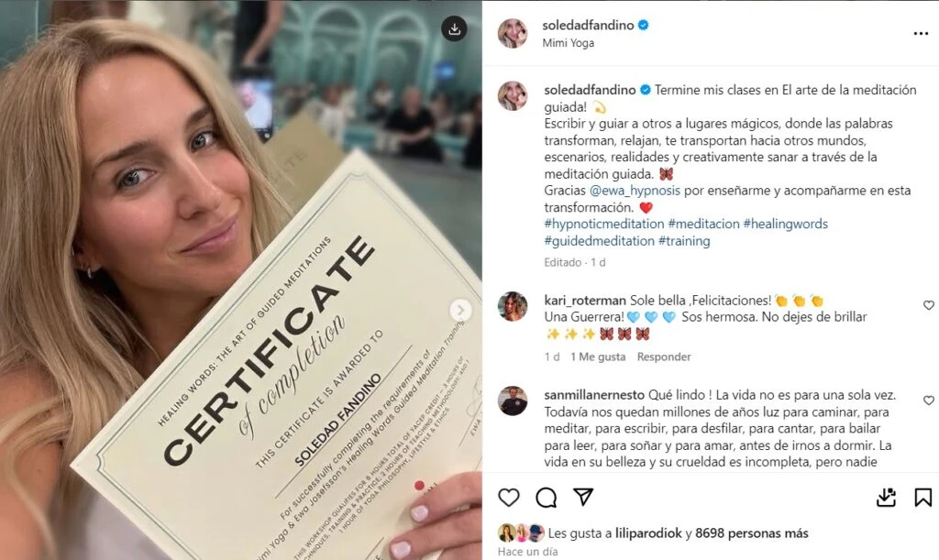Open the #hypnoticmeditation hashtag

click(604, 224)
